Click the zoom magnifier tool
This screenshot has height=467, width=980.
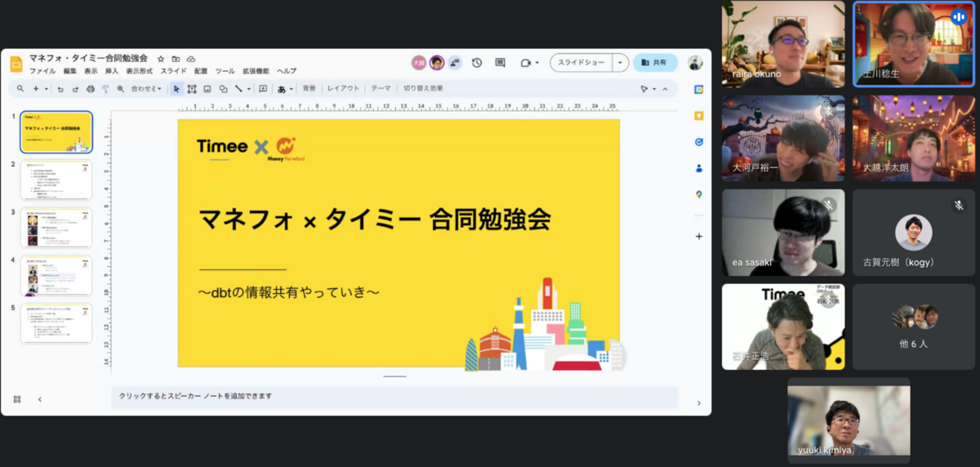(x=120, y=88)
